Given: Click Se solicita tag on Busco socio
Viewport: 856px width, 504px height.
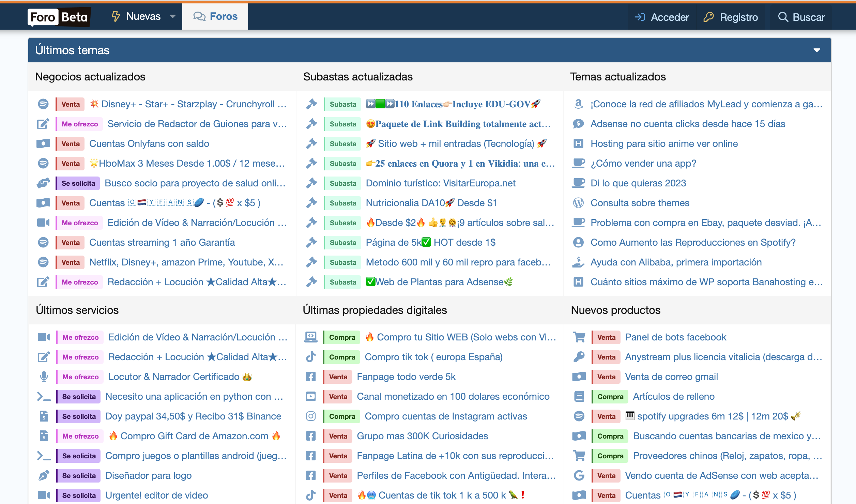Looking at the screenshot, I should 78,183.
